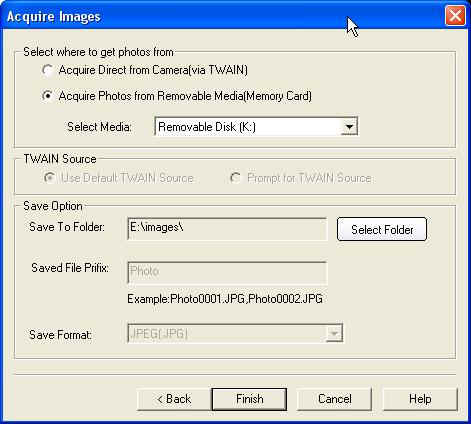Screen dimensions: 471x424
Task: Open Help for this dialog
Action: 420,399
